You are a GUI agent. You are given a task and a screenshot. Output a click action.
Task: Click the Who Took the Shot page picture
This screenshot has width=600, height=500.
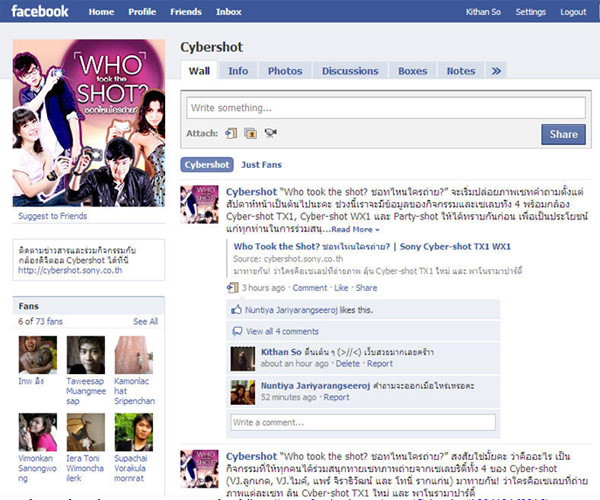click(89, 123)
